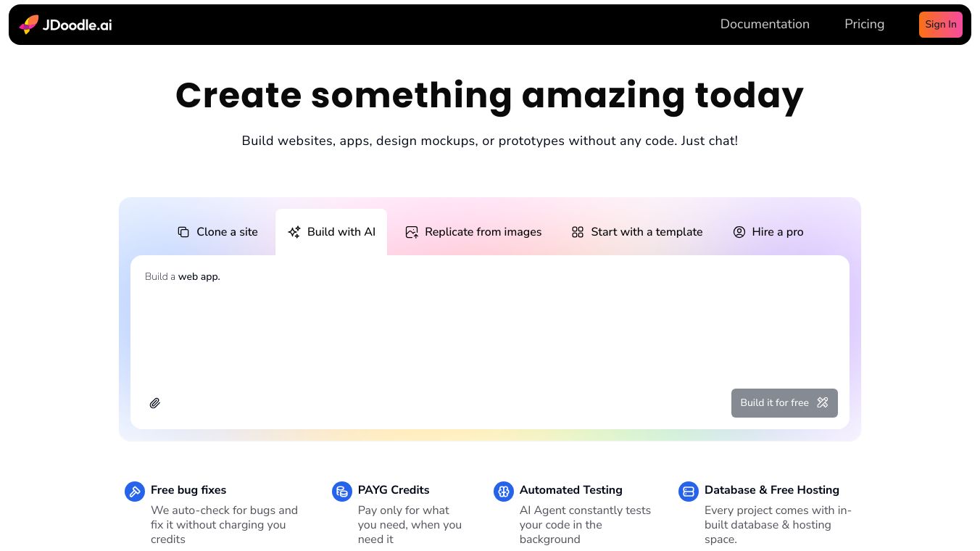Select the sparkle icon on Build with AI tab
The height and width of the screenshot is (551, 980).
pos(294,231)
